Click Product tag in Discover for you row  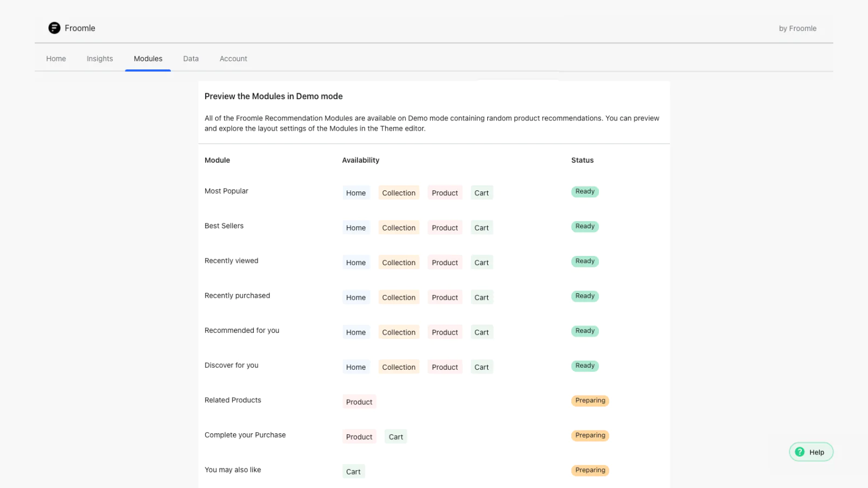click(445, 367)
